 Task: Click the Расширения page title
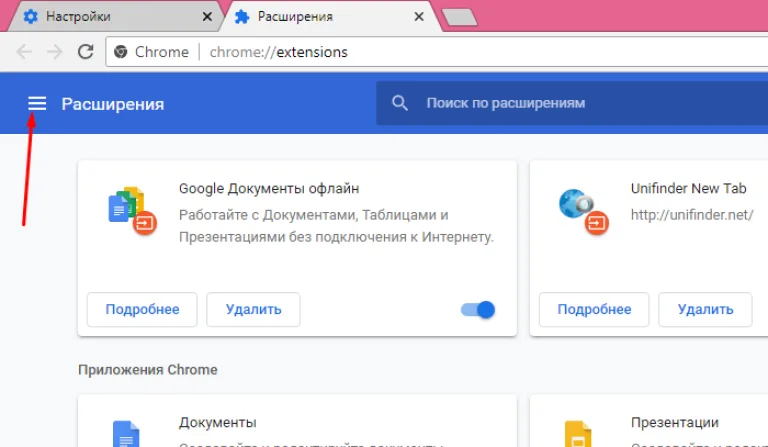pos(113,104)
